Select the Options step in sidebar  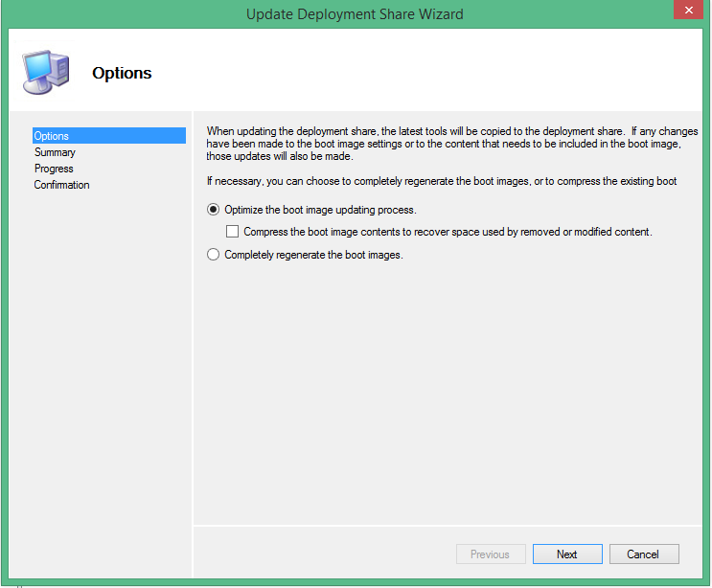(x=52, y=136)
